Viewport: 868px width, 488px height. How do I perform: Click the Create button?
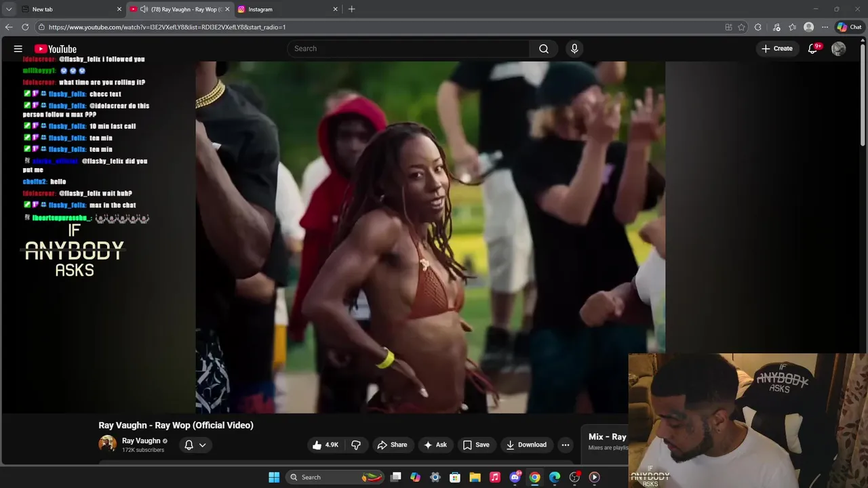coord(777,49)
